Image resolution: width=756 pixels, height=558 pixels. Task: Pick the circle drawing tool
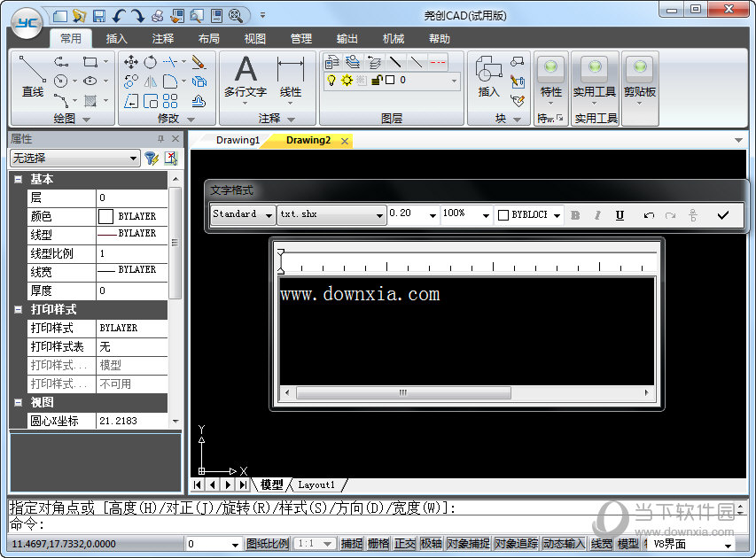[x=61, y=81]
